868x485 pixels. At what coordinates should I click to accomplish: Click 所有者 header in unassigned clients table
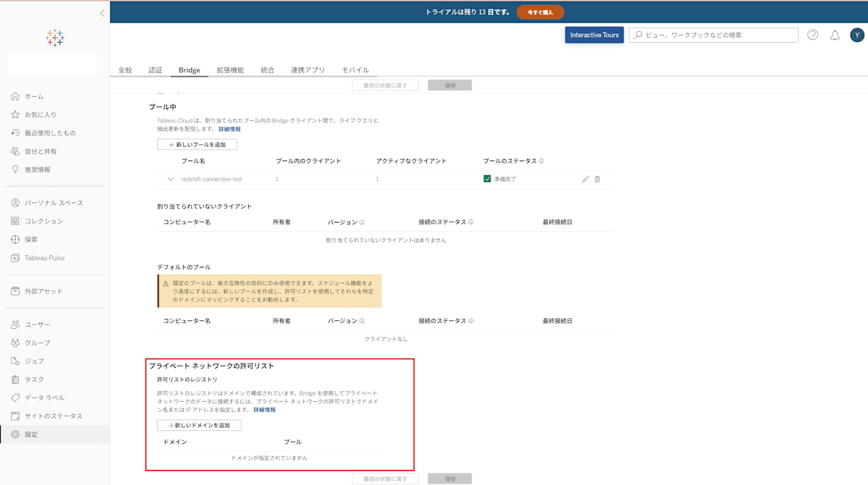pyautogui.click(x=281, y=222)
